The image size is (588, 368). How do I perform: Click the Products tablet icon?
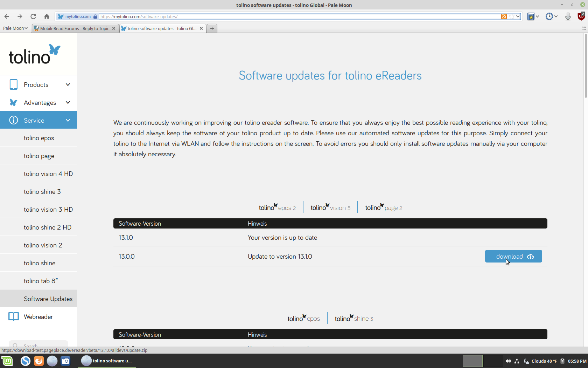pos(14,84)
